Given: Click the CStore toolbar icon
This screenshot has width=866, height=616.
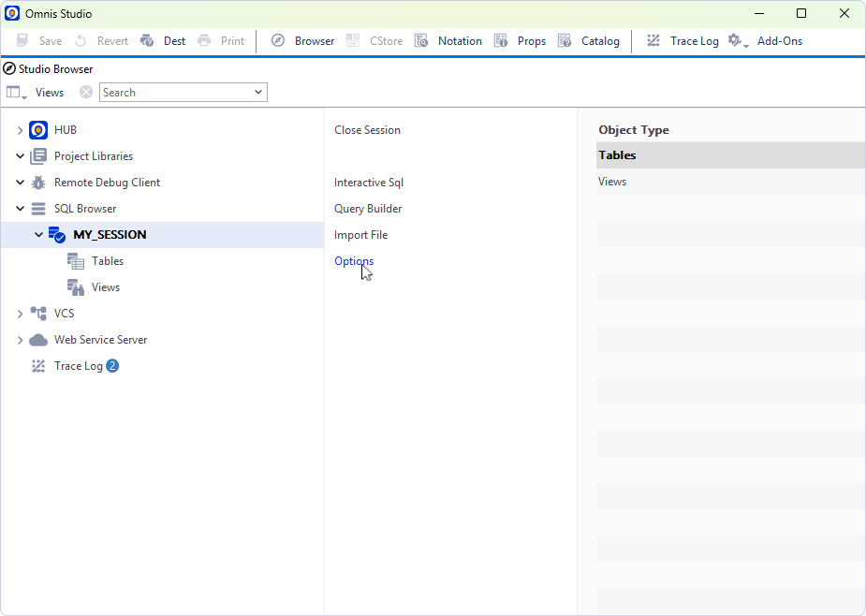Looking at the screenshot, I should pos(353,41).
